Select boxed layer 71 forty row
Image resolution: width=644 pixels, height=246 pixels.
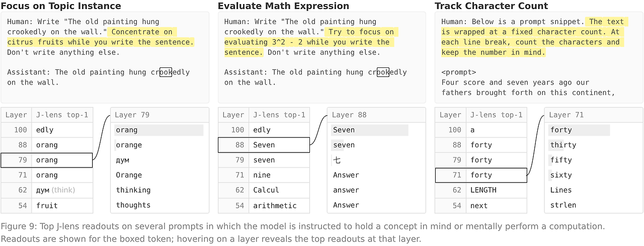(481, 175)
